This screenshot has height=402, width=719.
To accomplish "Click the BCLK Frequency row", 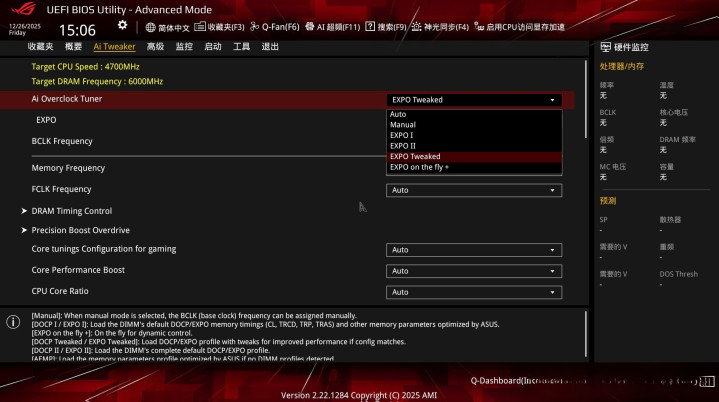I will [287, 141].
